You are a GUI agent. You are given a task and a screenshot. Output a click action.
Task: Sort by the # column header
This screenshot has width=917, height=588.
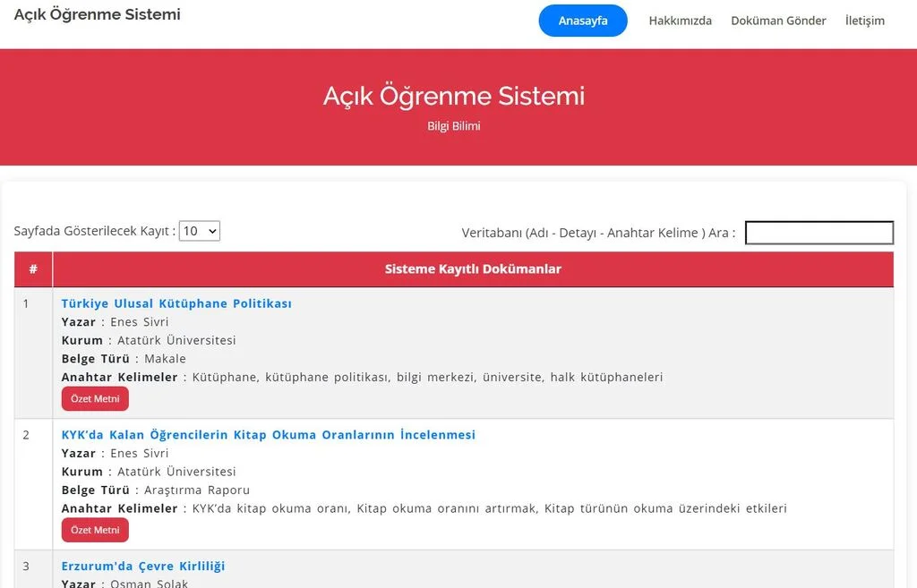point(33,269)
